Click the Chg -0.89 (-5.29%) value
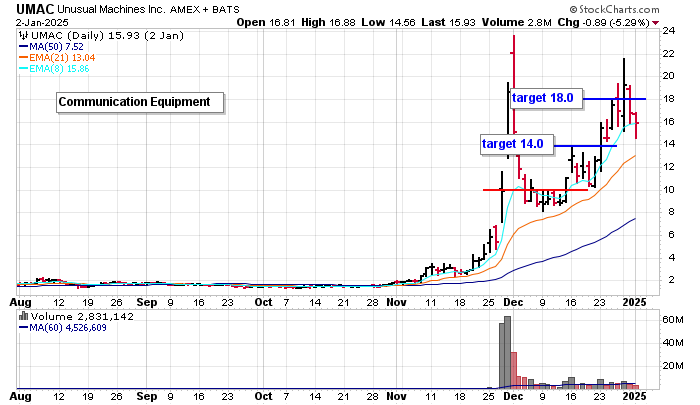Viewport: 700px width, 405px height. click(x=603, y=22)
